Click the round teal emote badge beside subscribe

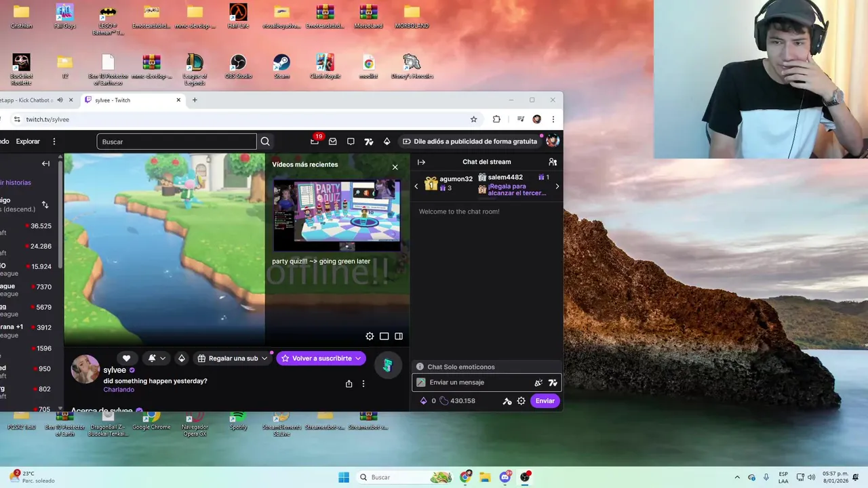[x=388, y=366]
